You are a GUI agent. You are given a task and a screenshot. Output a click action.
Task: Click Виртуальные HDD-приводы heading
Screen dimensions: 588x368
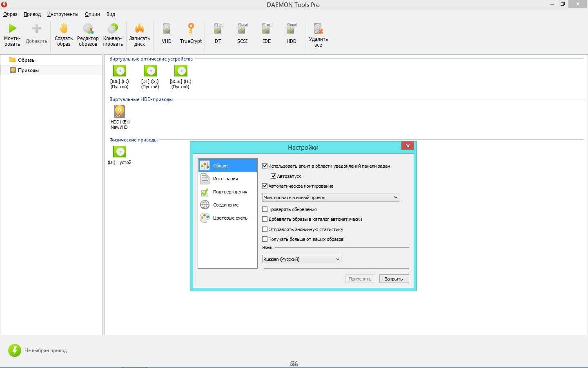coord(141,99)
